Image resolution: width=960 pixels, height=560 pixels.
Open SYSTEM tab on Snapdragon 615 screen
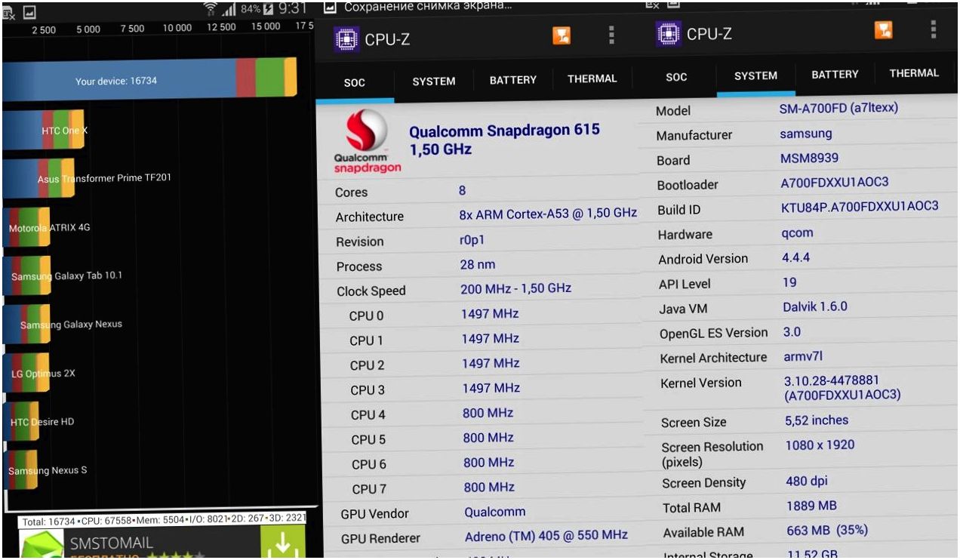pos(434,81)
